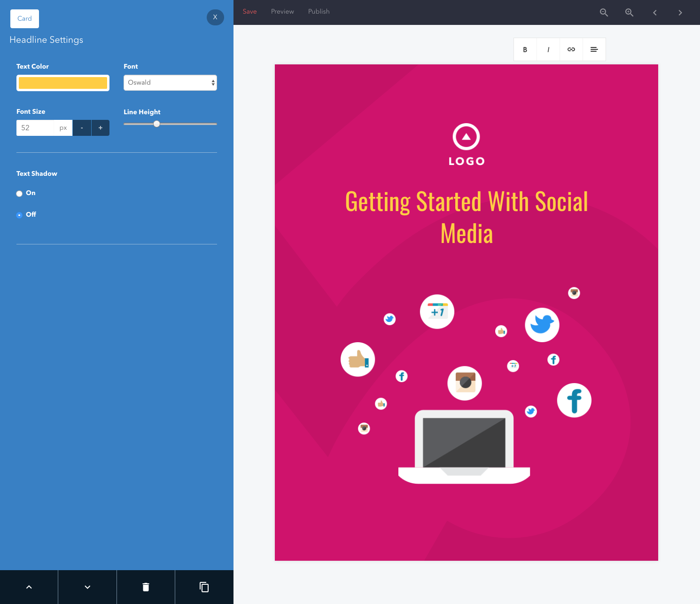
Task: Click the large Facebook f icon
Action: 574,400
